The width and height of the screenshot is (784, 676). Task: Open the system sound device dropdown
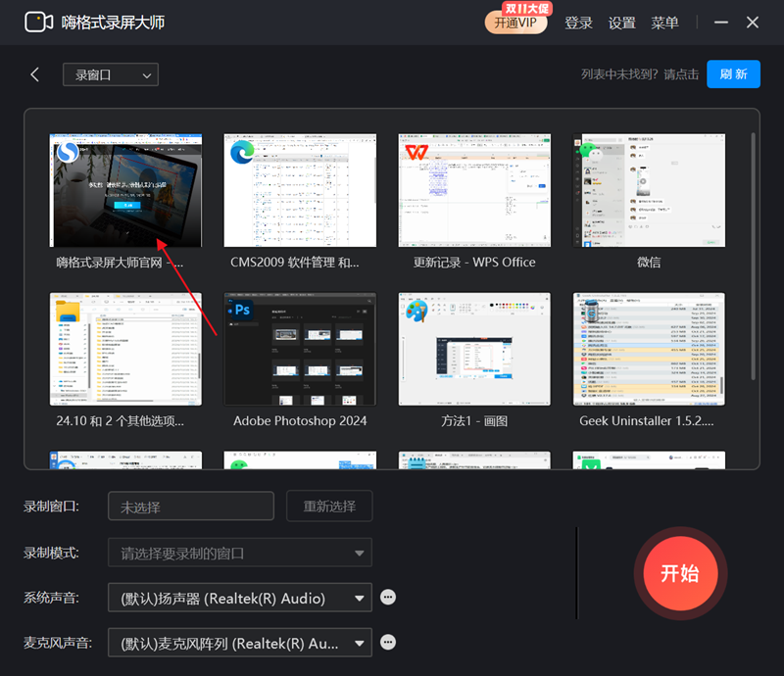click(239, 597)
